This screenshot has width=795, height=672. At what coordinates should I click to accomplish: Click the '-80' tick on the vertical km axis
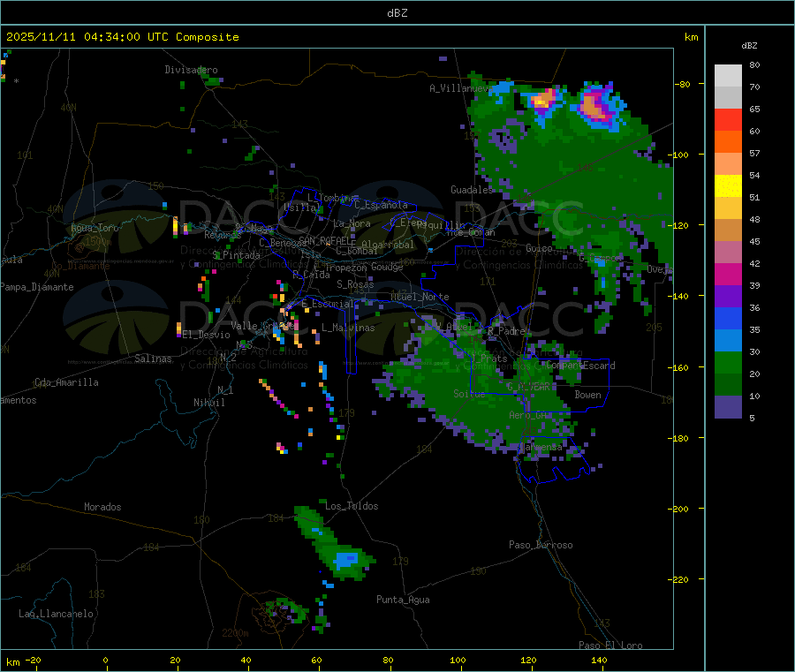coord(682,84)
